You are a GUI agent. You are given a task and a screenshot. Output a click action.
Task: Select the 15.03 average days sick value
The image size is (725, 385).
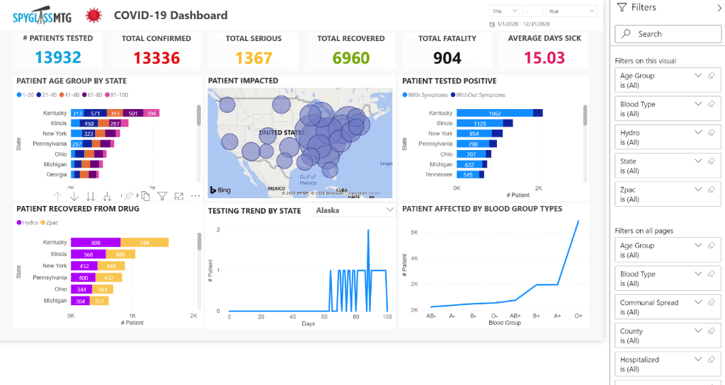(x=544, y=58)
